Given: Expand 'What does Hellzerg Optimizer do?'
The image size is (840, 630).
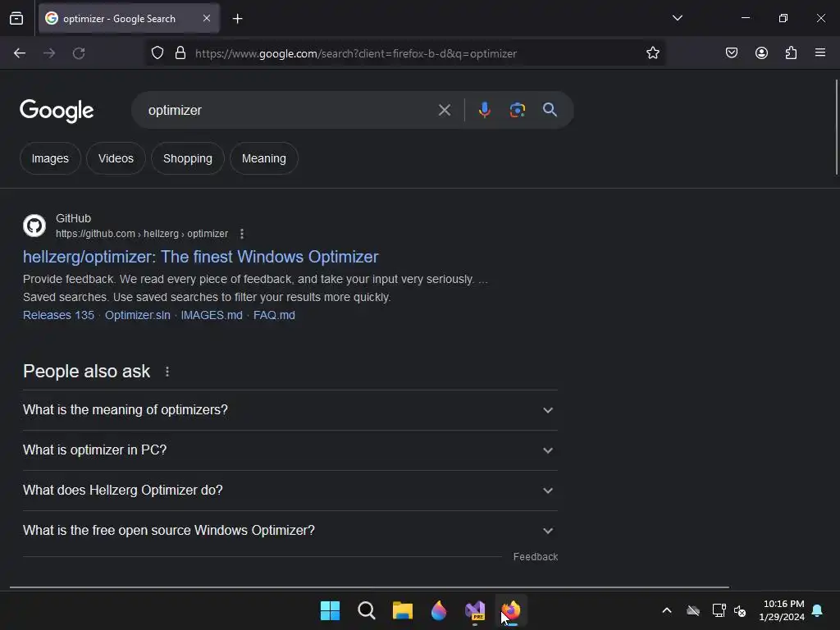Looking at the screenshot, I should [x=290, y=491].
